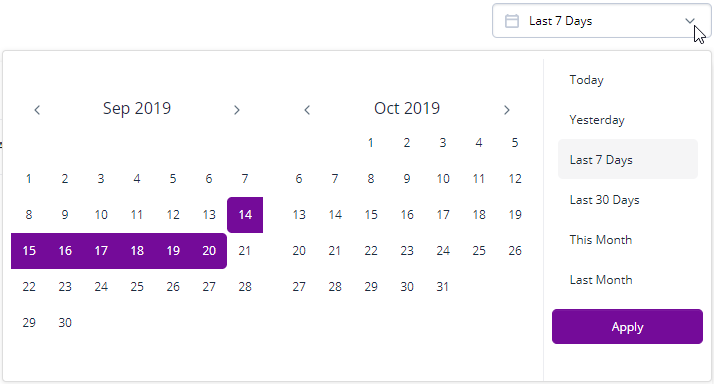Click the Sep 2019 month header

[137, 108]
